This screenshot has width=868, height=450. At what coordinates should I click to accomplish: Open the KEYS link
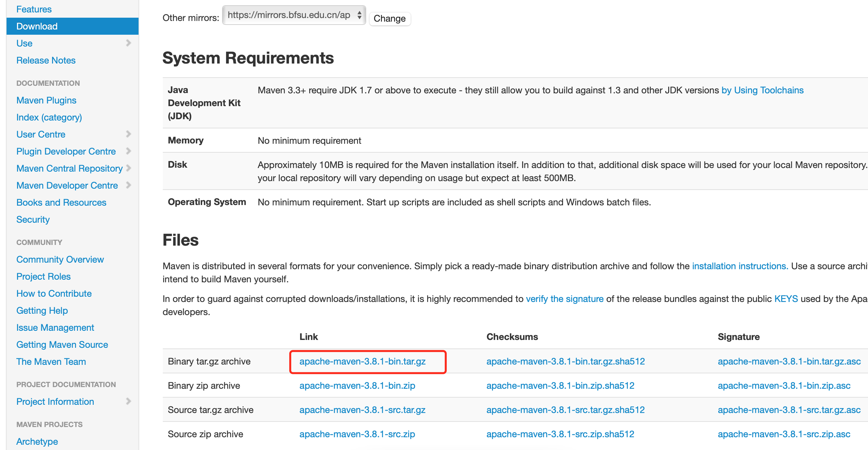click(x=786, y=299)
